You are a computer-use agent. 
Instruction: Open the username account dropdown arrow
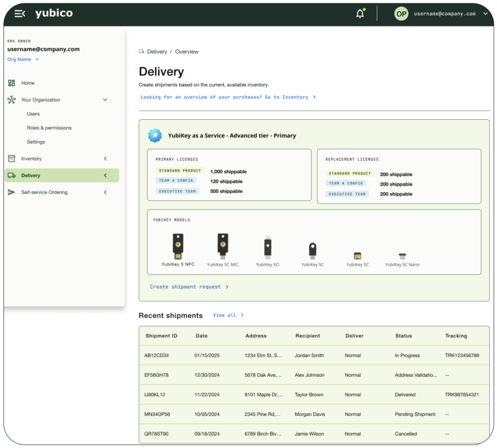485,14
